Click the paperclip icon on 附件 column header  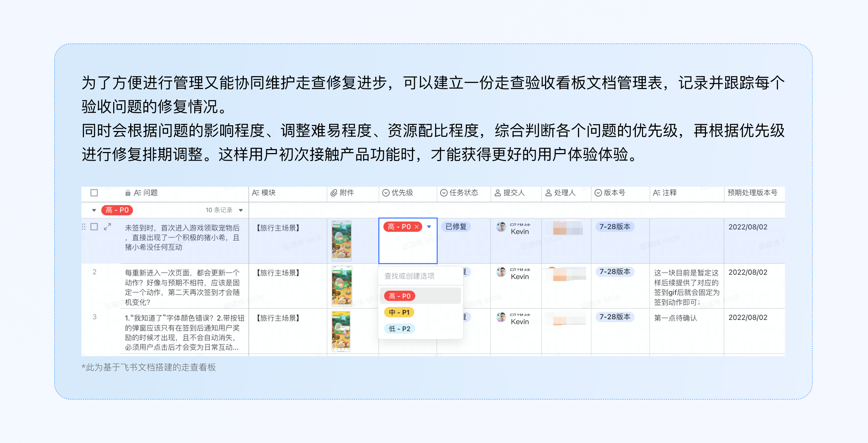(333, 193)
